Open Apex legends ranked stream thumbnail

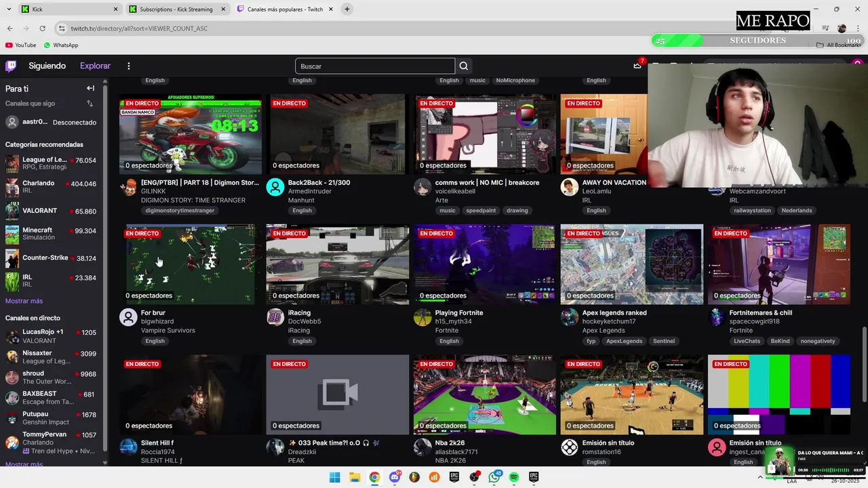(x=632, y=264)
